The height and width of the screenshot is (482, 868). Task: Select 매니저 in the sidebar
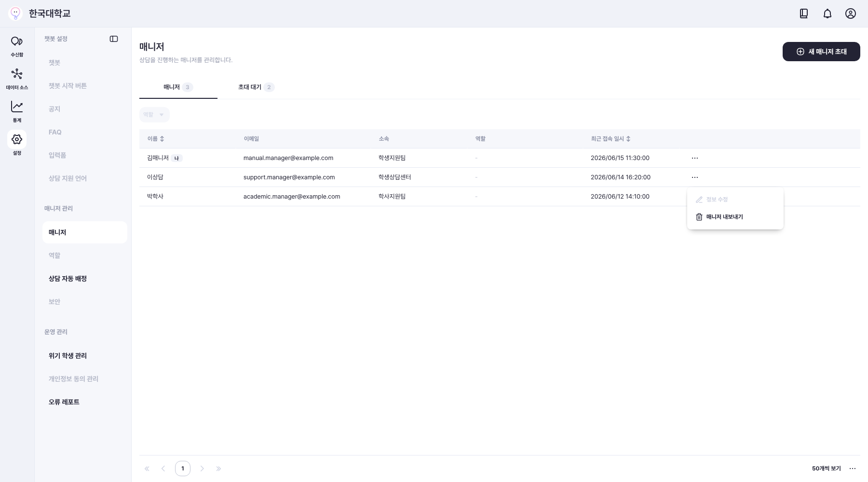tap(85, 232)
